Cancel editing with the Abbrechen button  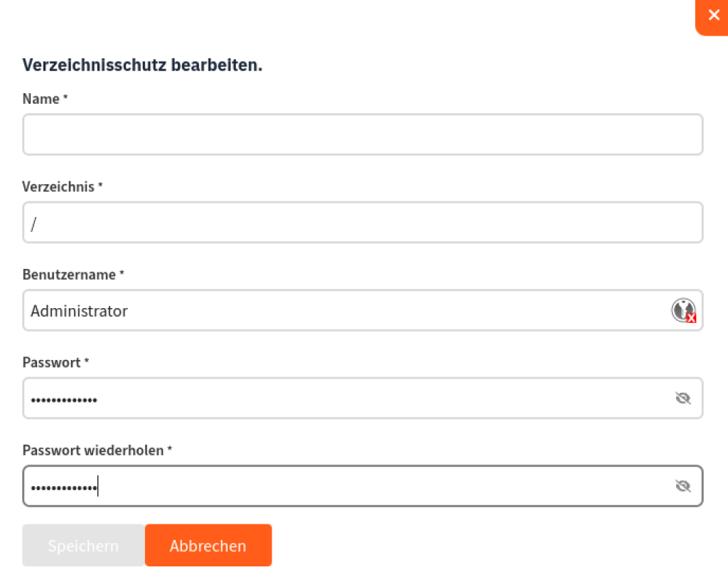tap(208, 546)
